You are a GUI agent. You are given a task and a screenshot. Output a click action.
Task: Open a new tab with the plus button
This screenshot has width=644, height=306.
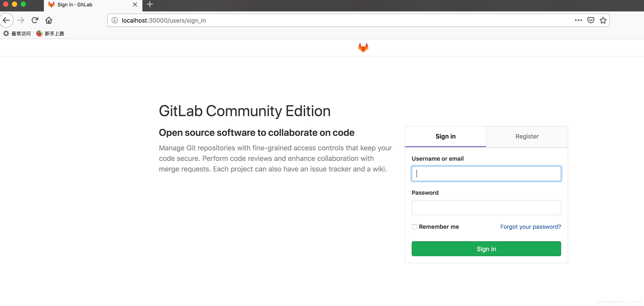(150, 4)
